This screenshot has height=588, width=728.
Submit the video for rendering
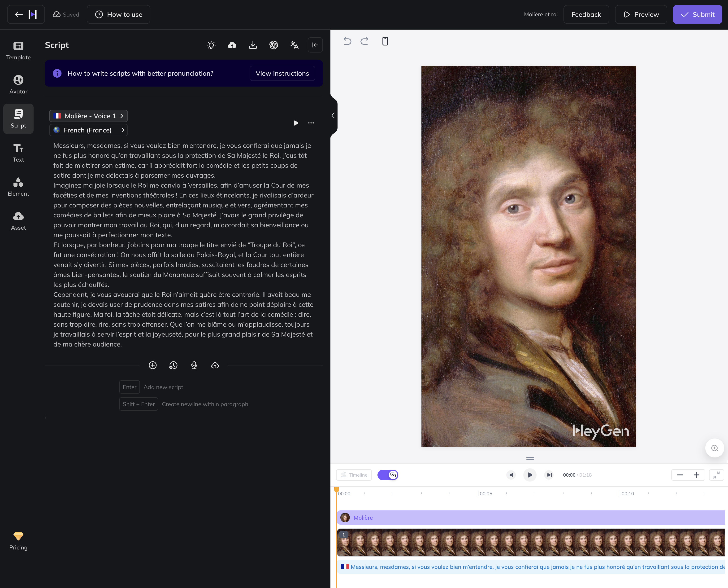(x=697, y=14)
